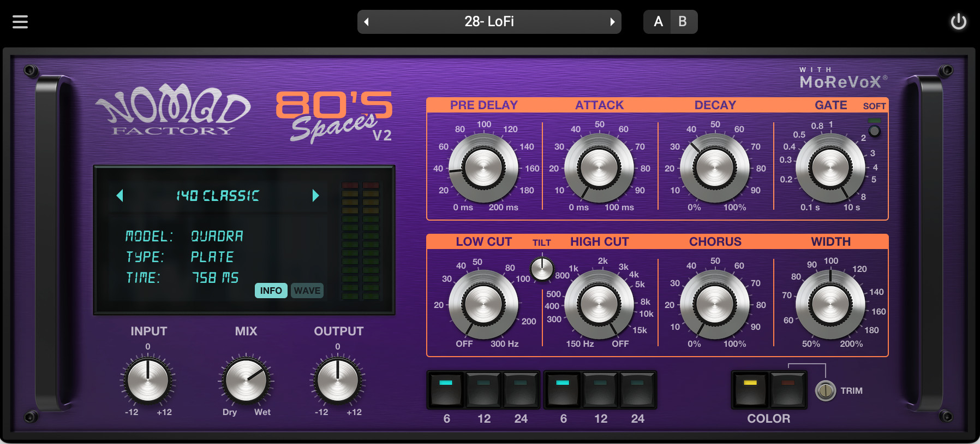The image size is (980, 444).
Task: Select high cut 24 dB slope button
Action: pyautogui.click(x=637, y=390)
